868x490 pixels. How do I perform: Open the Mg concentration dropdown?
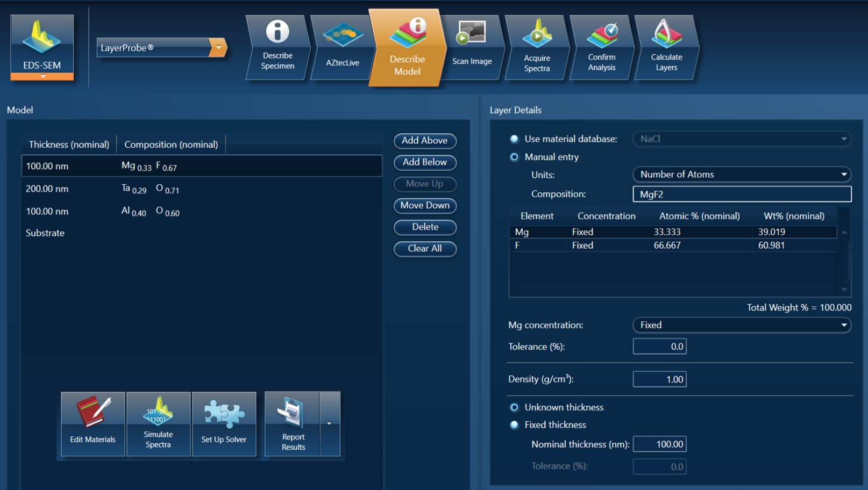(742, 325)
